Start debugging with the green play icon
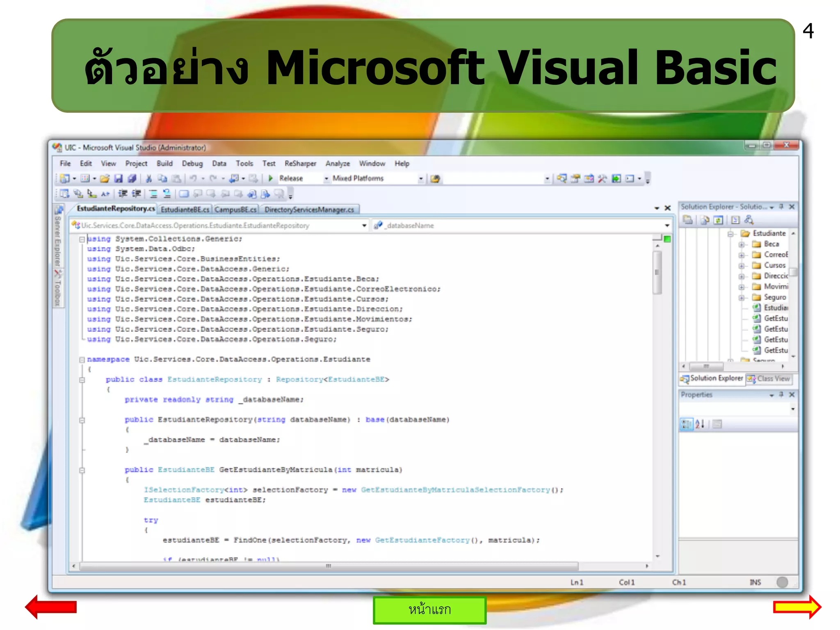 pos(271,178)
